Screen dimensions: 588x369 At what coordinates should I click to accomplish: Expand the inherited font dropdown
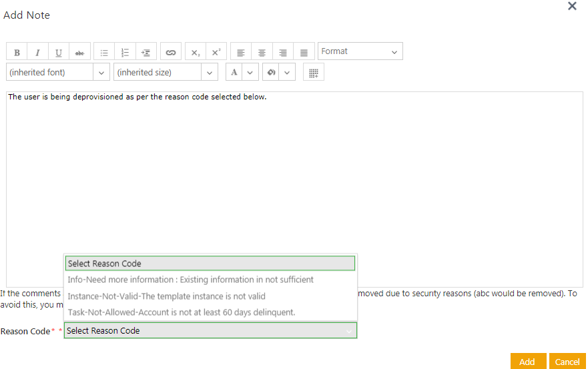tap(101, 73)
